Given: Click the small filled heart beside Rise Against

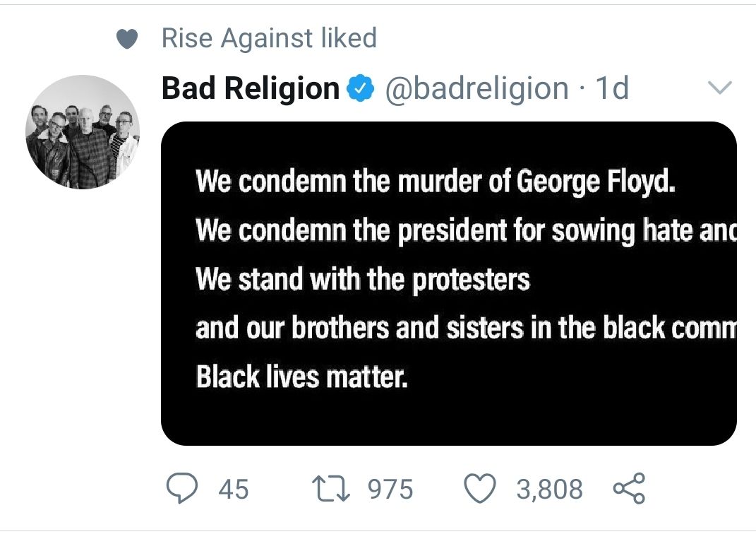Looking at the screenshot, I should [126, 40].
